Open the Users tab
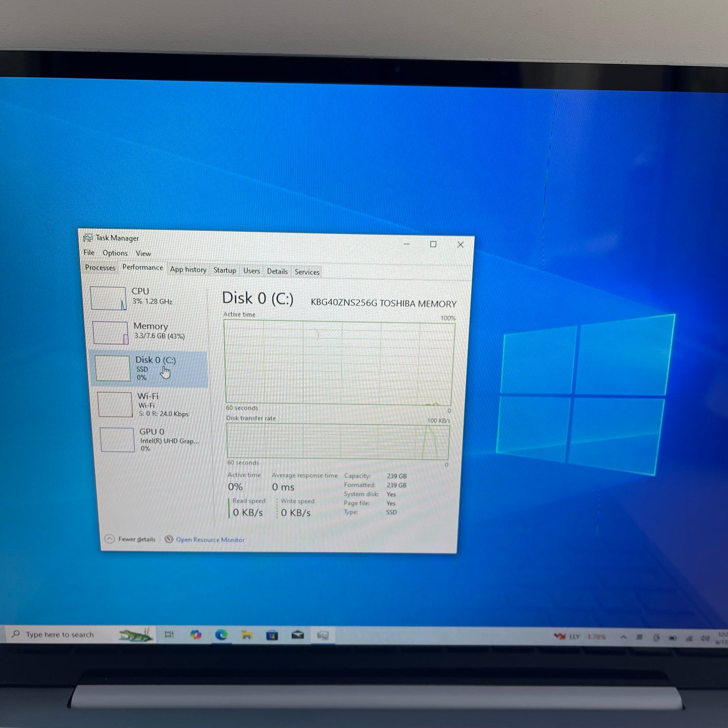728x728 pixels. pyautogui.click(x=251, y=271)
